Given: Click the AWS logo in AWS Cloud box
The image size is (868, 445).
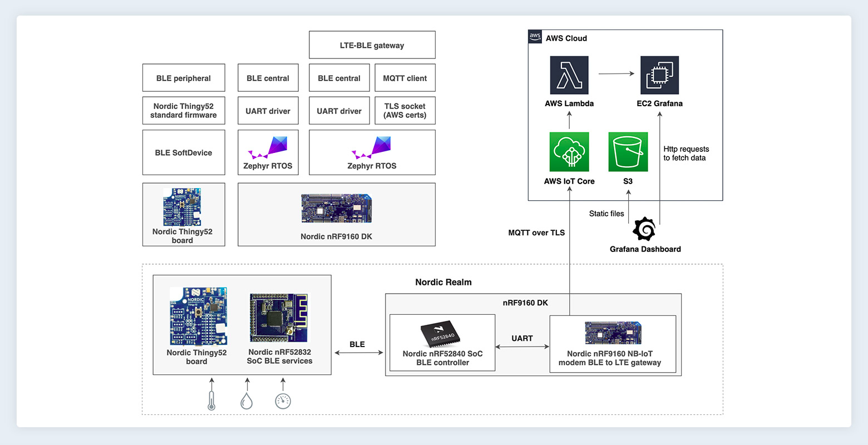Looking at the screenshot, I should [535, 36].
